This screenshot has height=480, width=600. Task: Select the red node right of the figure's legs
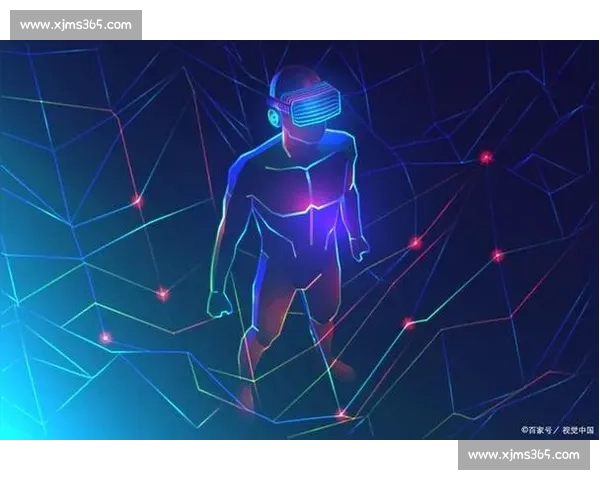point(408,322)
